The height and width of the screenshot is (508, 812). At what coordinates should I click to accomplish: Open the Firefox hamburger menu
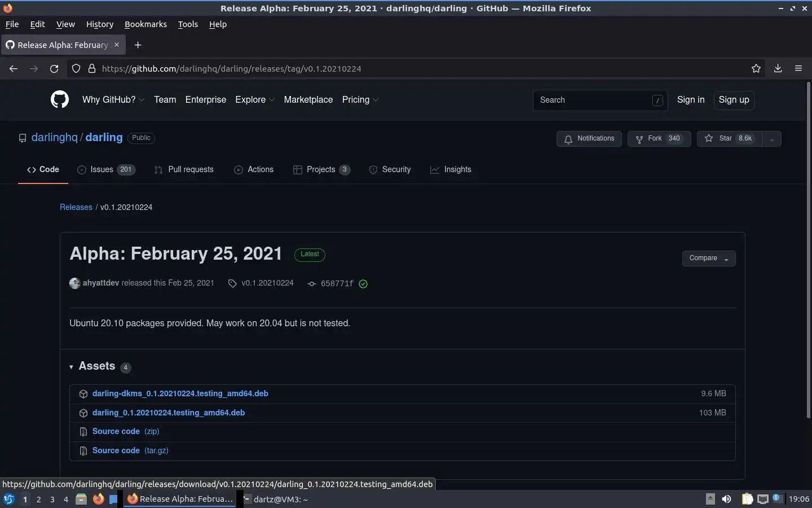pos(798,68)
